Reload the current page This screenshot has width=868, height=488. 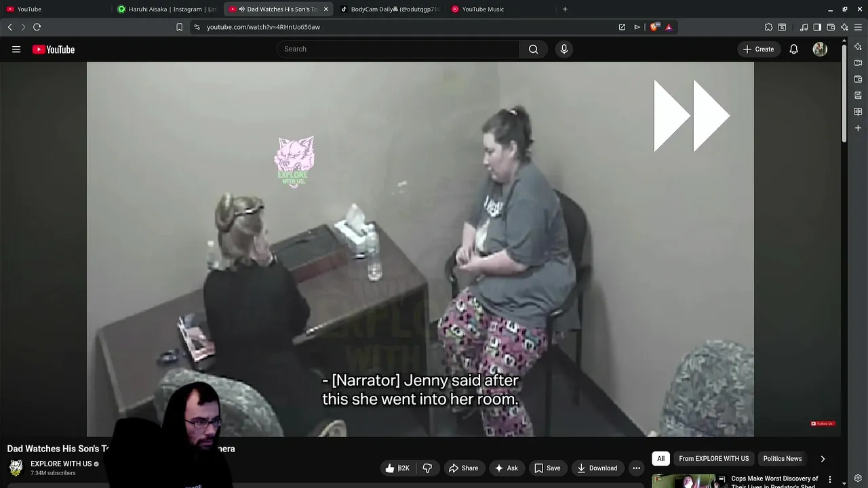pyautogui.click(x=37, y=27)
